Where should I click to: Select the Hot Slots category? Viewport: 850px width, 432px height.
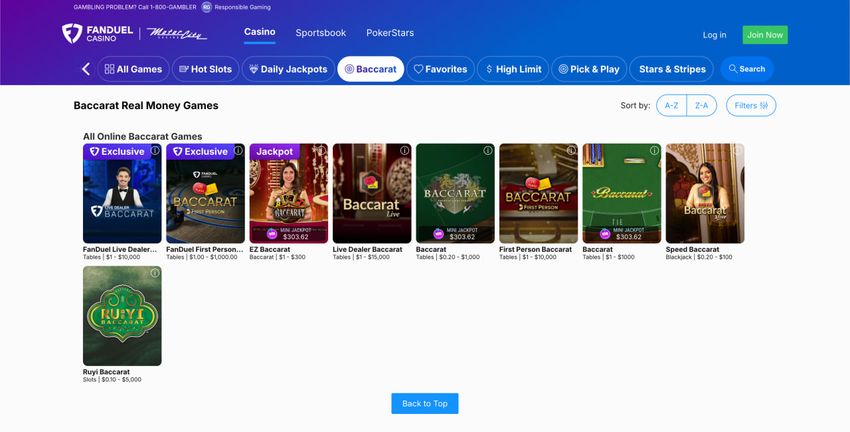point(205,69)
